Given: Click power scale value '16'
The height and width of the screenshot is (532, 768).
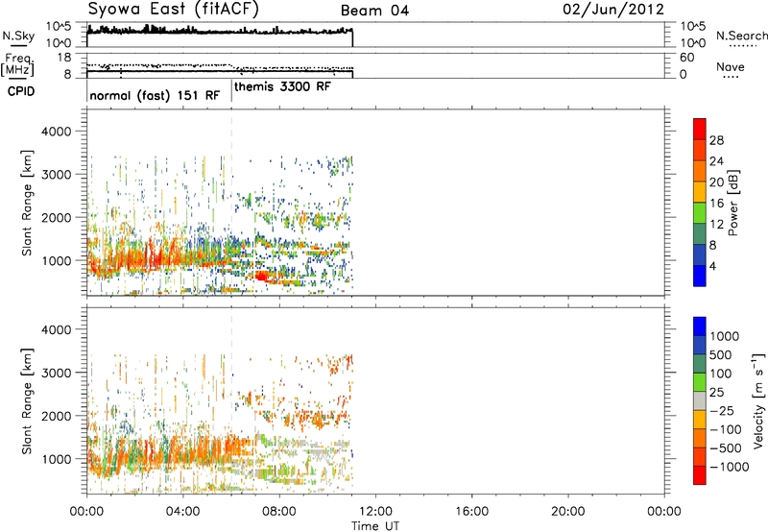Looking at the screenshot, I should [x=716, y=204].
